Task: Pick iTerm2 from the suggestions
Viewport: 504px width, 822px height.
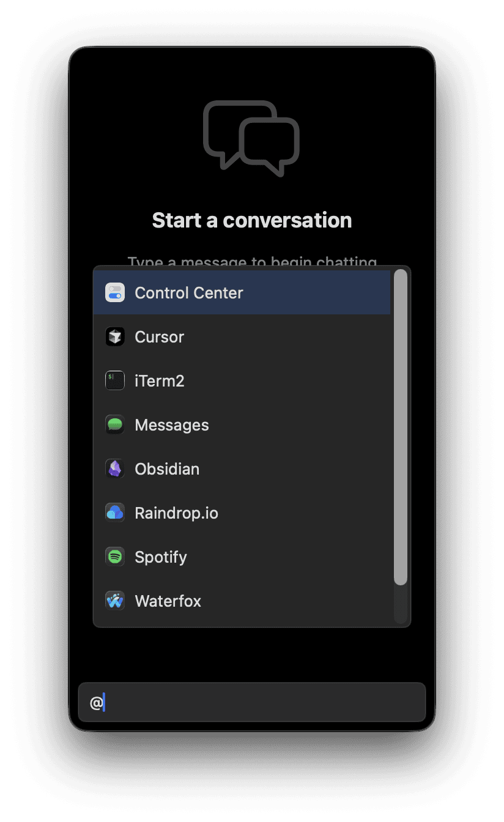Action: coord(242,380)
